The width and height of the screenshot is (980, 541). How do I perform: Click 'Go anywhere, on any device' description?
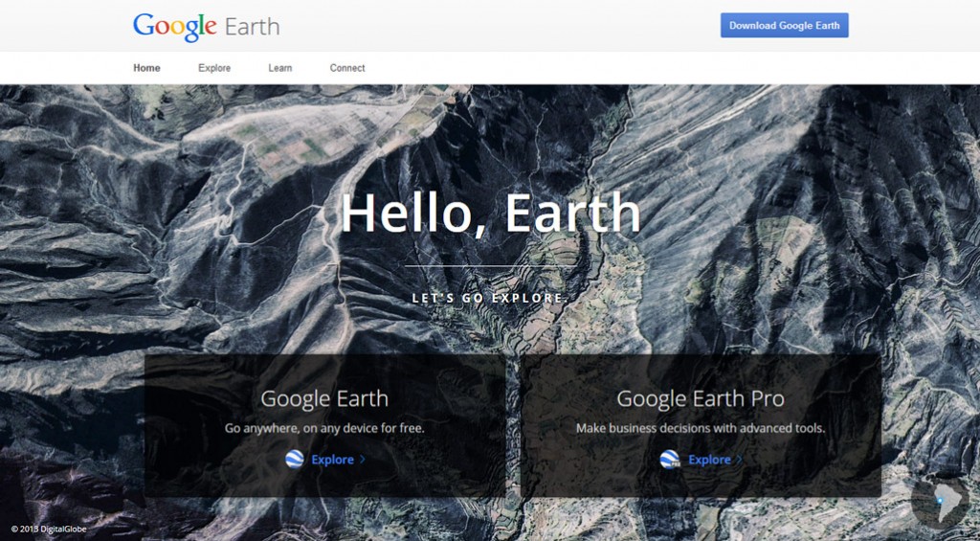click(325, 429)
